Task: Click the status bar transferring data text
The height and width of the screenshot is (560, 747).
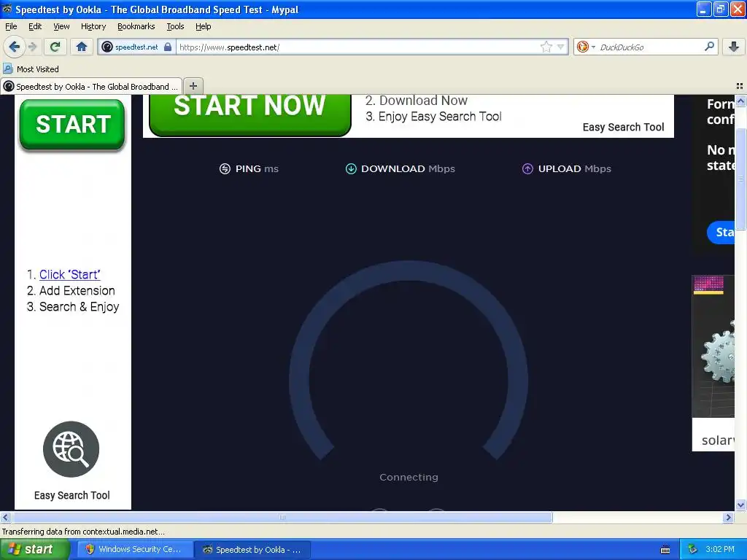Action: point(83,532)
